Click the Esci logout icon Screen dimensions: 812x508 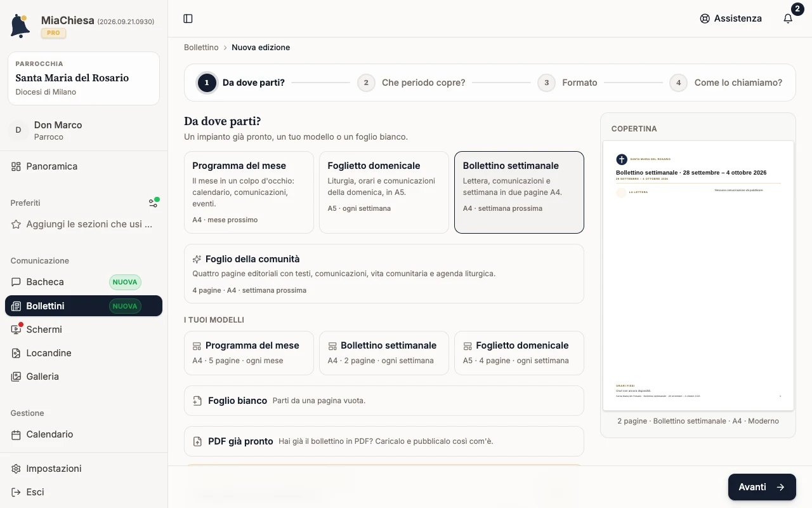point(16,492)
